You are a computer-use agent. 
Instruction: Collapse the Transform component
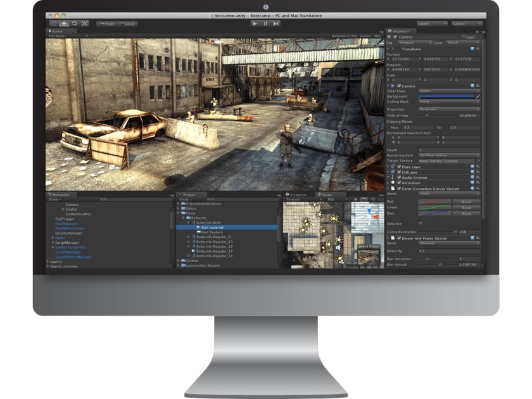click(x=388, y=49)
